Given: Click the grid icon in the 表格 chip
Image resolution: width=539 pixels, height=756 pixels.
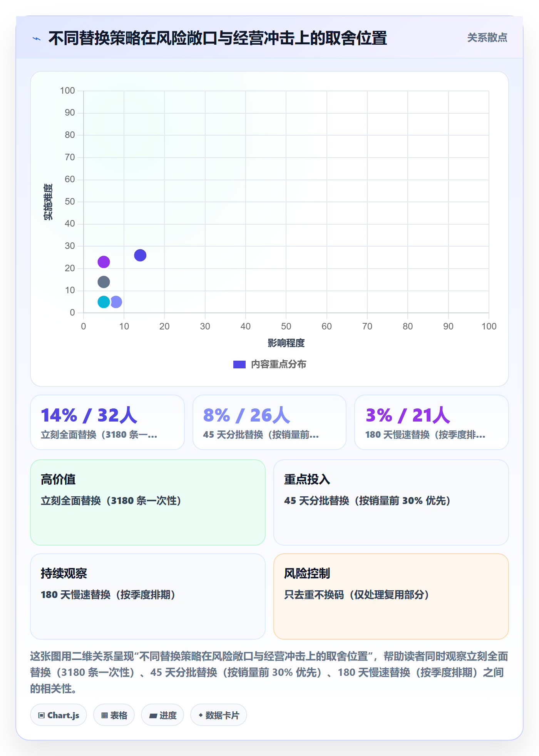Looking at the screenshot, I should (104, 716).
